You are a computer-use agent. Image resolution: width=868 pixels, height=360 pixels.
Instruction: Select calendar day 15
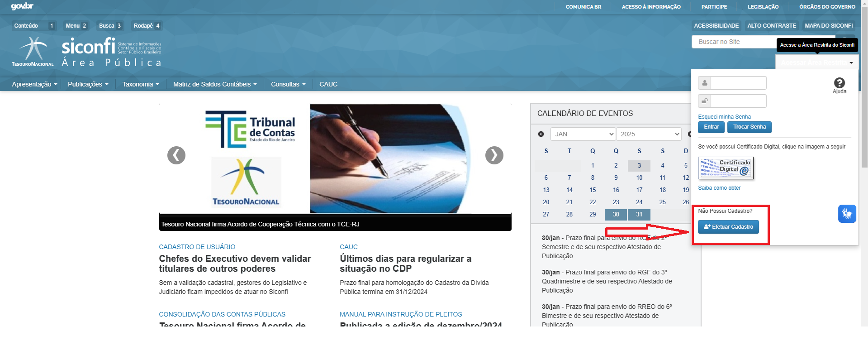pyautogui.click(x=593, y=190)
